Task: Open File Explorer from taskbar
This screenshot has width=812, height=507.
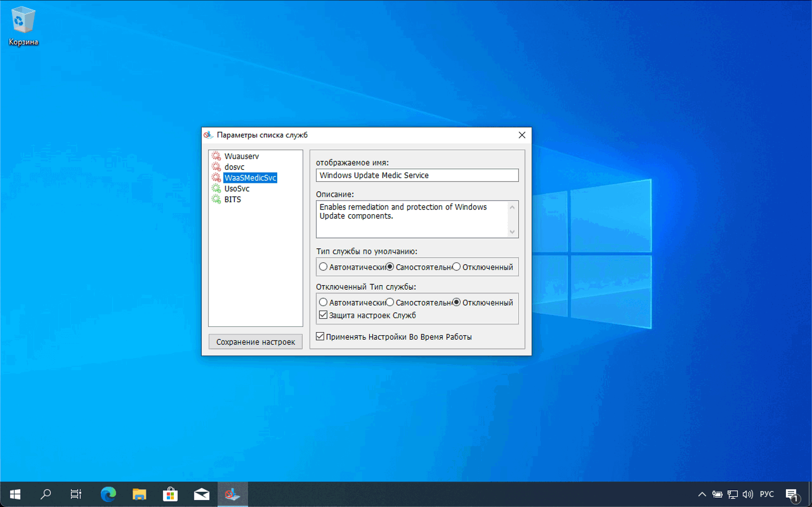Action: click(139, 494)
